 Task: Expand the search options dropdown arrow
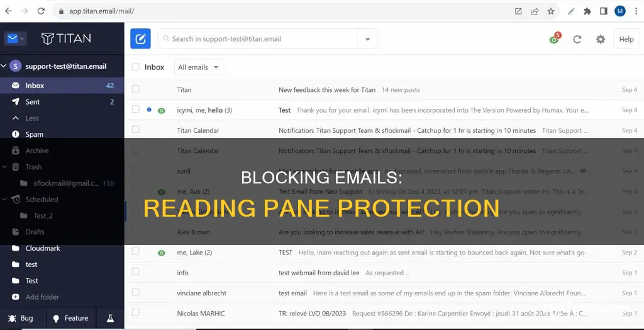pos(367,39)
